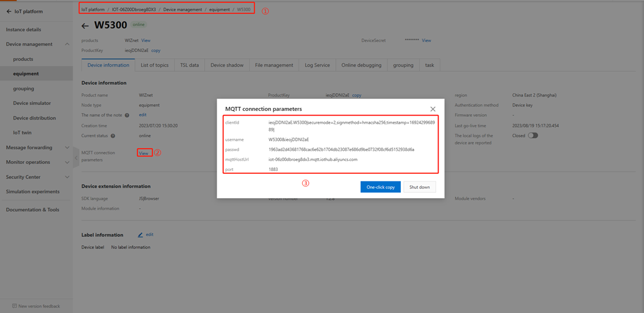Click Device management in breadcrumb
Image resolution: width=644 pixels, height=313 pixels.
coord(182,9)
